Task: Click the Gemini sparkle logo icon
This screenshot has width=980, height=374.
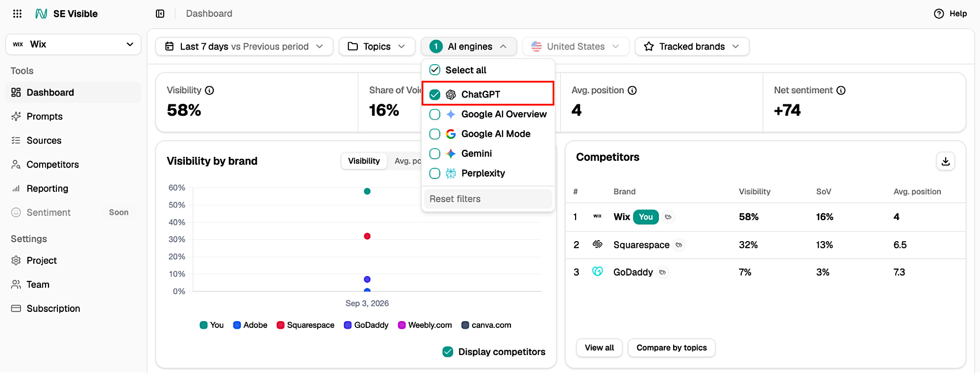Action: point(451,153)
